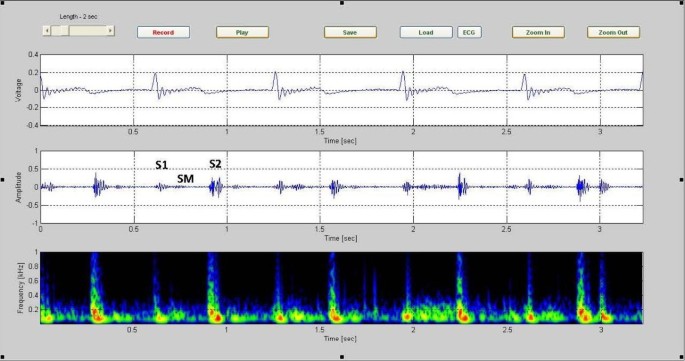Click the Length slider's left arrow
This screenshot has width=685, height=361.
[47, 31]
